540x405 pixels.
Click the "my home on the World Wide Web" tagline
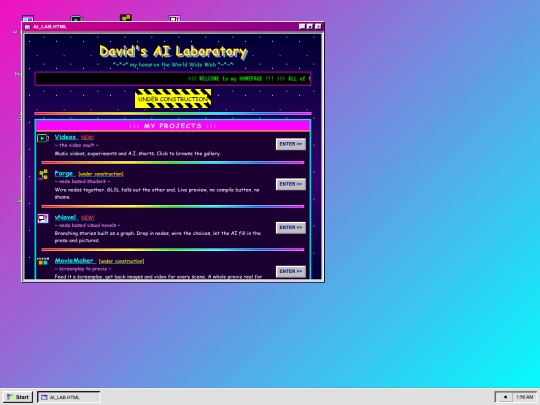click(x=173, y=65)
